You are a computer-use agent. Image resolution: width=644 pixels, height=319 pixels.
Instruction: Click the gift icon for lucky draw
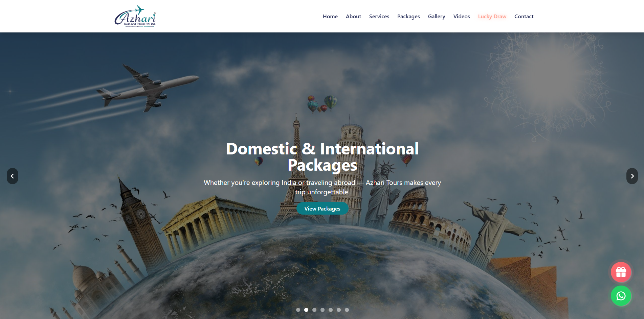[621, 272]
